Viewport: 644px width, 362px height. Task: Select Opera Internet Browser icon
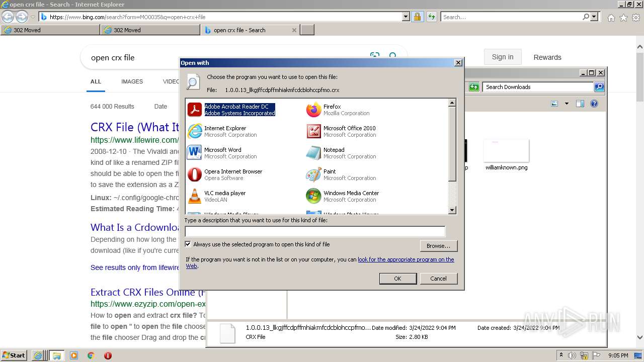[x=194, y=174]
